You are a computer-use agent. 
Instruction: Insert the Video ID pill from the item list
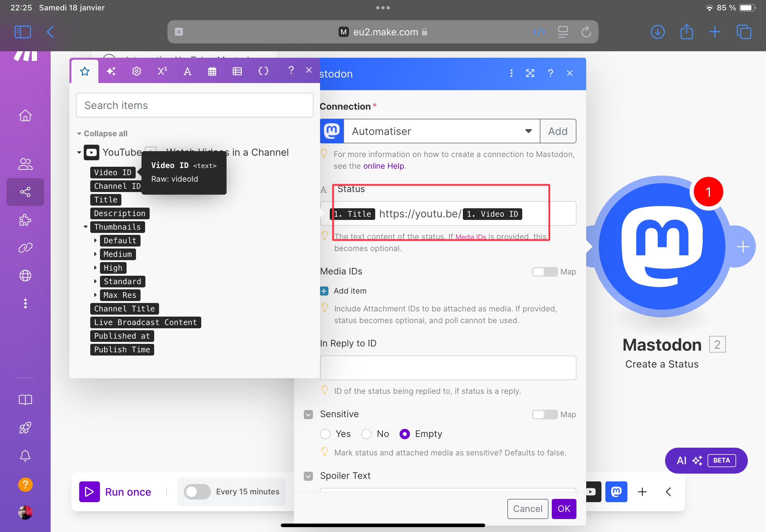pos(113,172)
